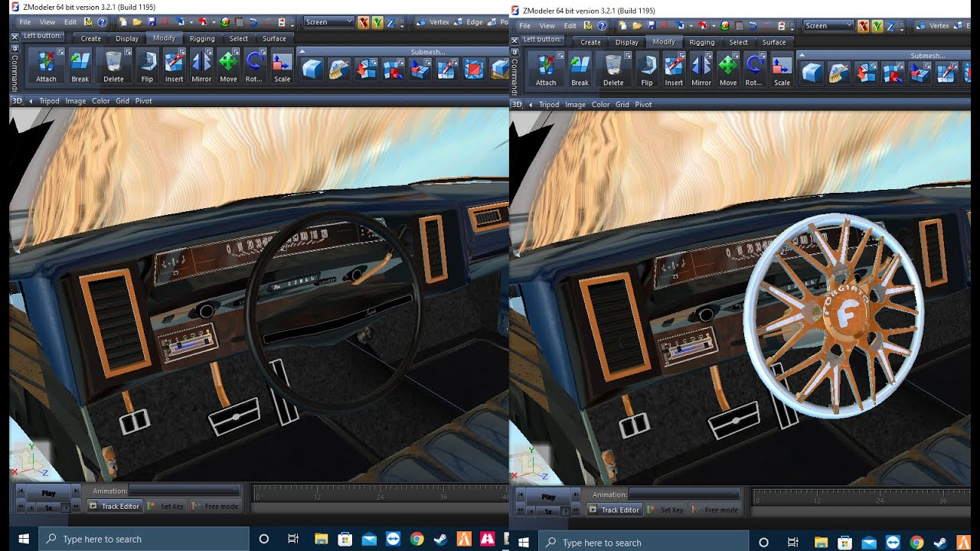The width and height of the screenshot is (980, 551).
Task: Select the Flip tool in right window
Action: (x=647, y=70)
